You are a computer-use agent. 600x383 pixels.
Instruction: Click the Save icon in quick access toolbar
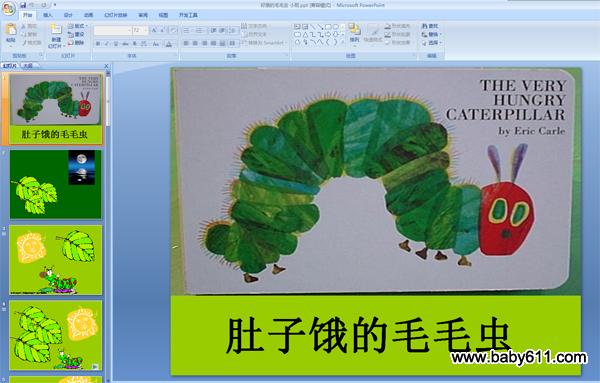pos(23,5)
